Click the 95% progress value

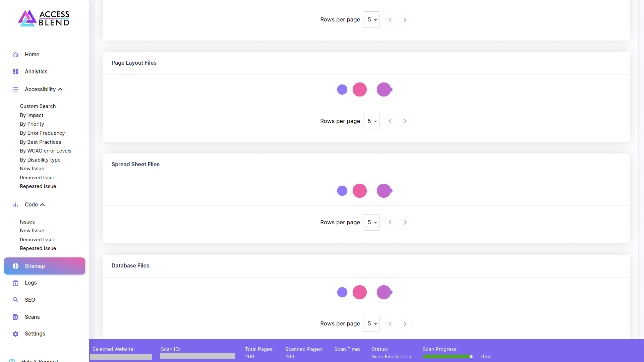(x=486, y=357)
